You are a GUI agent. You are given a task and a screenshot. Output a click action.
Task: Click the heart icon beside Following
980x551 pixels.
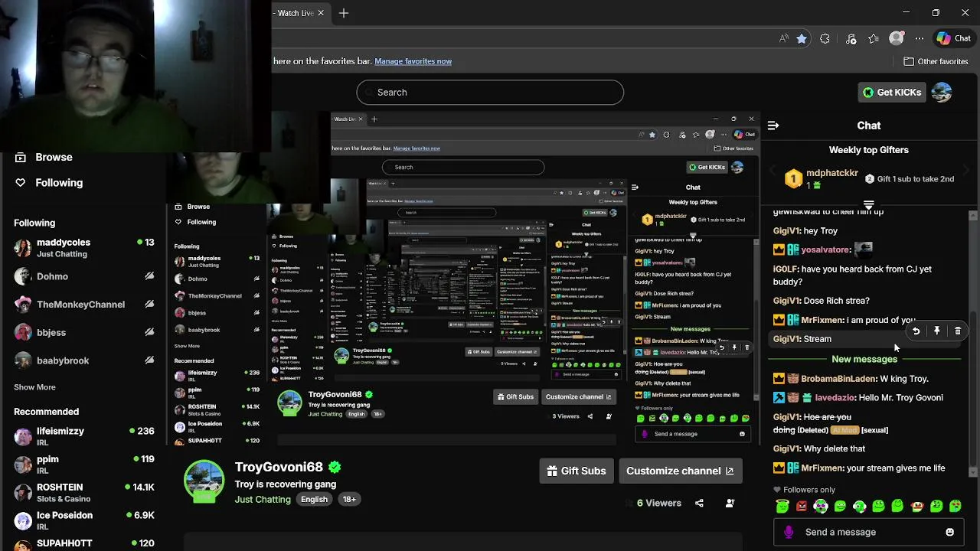coord(21,182)
